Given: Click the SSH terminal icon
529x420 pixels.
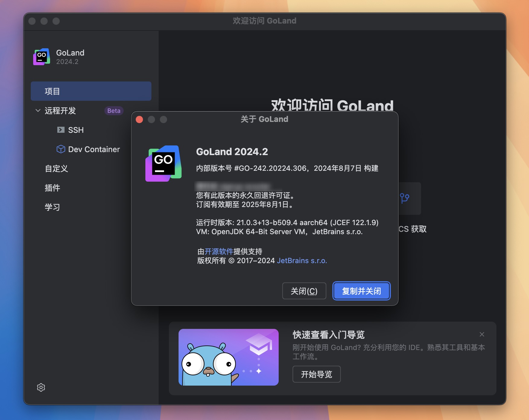Looking at the screenshot, I should coord(61,130).
